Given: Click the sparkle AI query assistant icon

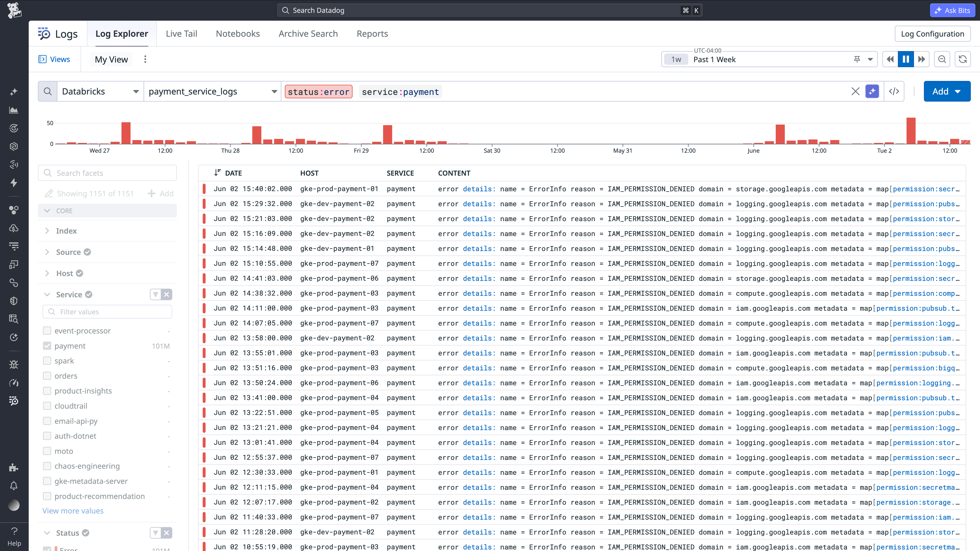Looking at the screenshot, I should point(872,91).
